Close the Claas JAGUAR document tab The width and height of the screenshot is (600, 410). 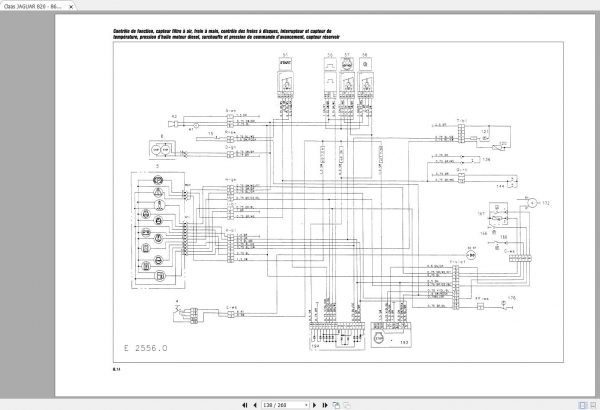[71, 7]
